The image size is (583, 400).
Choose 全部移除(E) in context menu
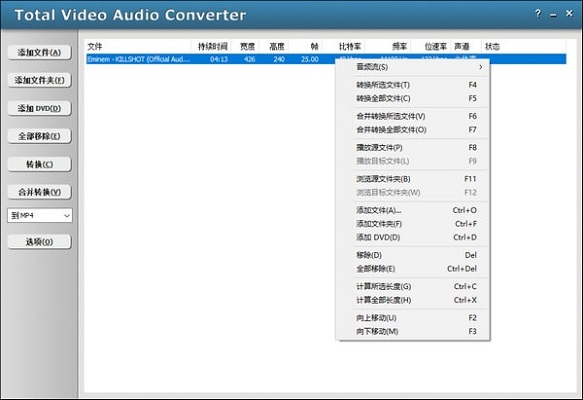(413, 268)
